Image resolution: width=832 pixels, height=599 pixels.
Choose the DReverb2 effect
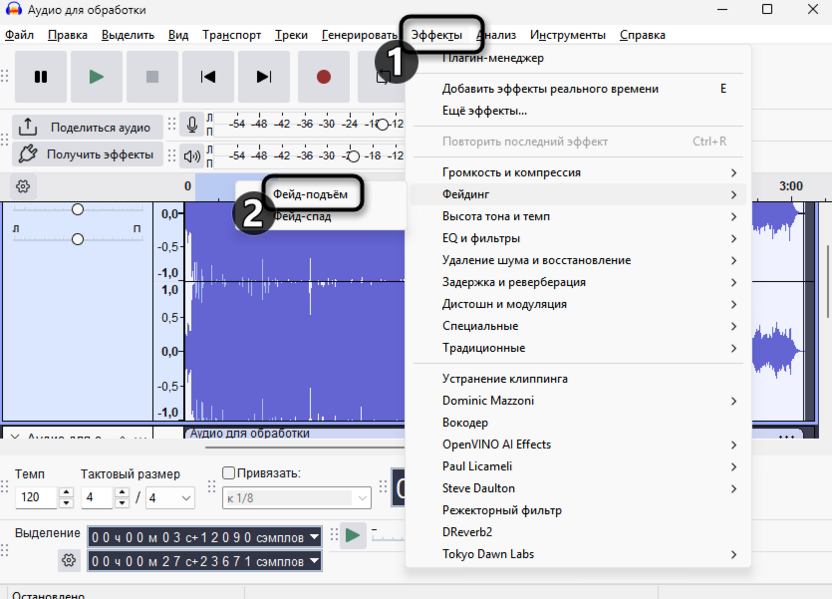(x=578, y=532)
